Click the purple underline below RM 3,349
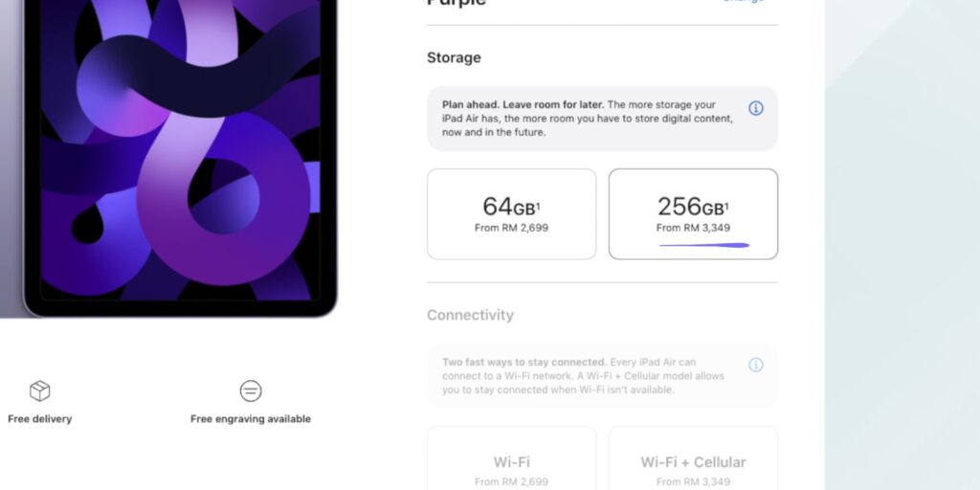The image size is (980, 490). pos(704,245)
